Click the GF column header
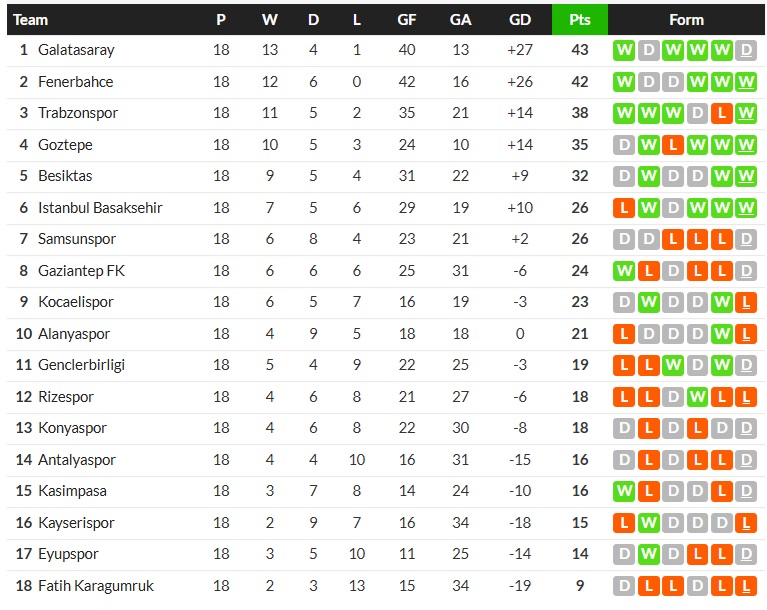 click(x=407, y=20)
